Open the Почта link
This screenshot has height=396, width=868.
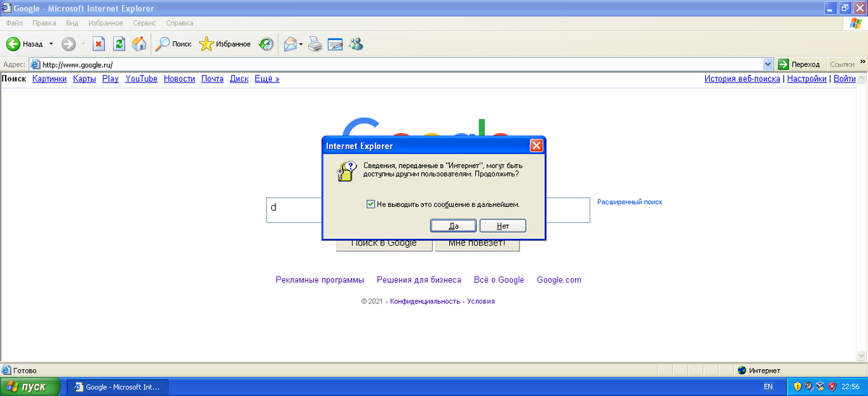pyautogui.click(x=213, y=79)
